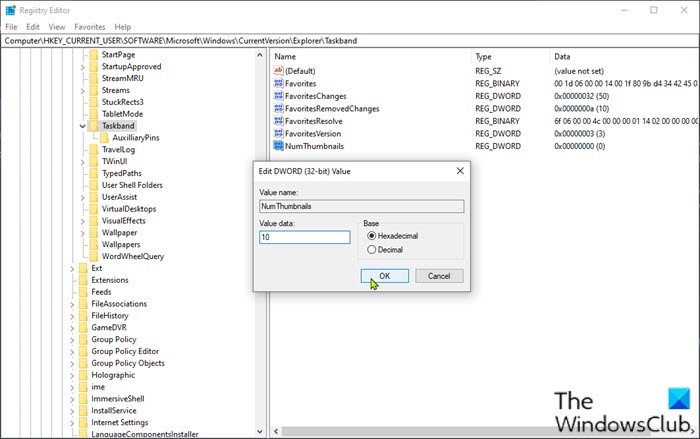Open the Edit menu
Viewport: 700px width, 439px height.
pyautogui.click(x=35, y=26)
